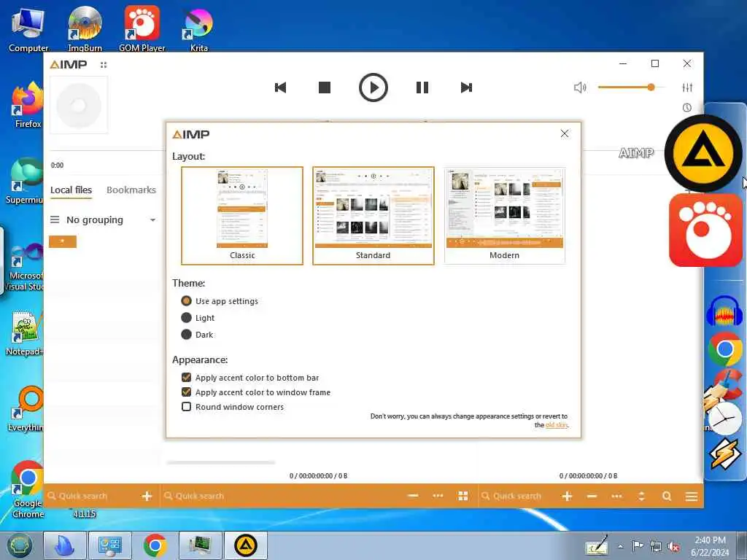Click the up-down sort arrows icon
Viewport: 747px width, 560px height.
coord(641,496)
